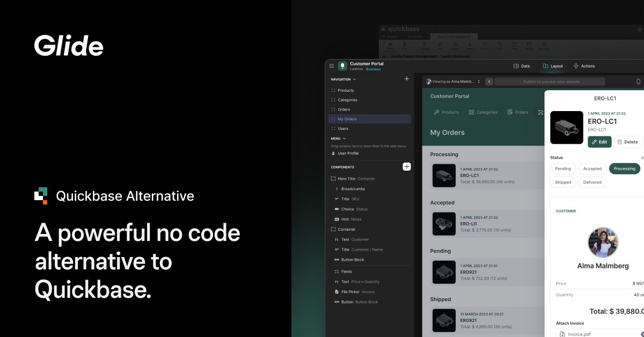
Task: Open the ERO921 order card under Shipped
Action: tap(487, 320)
